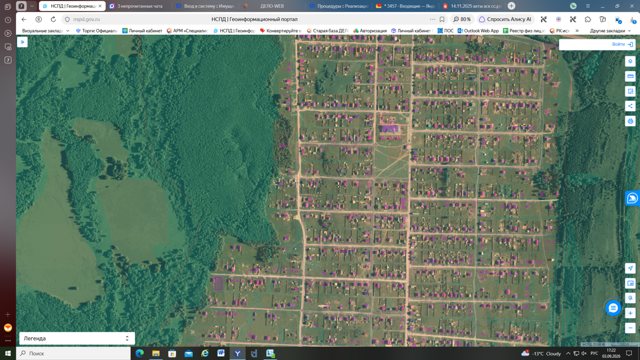Viewport: 640px width, 360px height.
Task: Zoom out with the map minus button
Action: pos(630,328)
